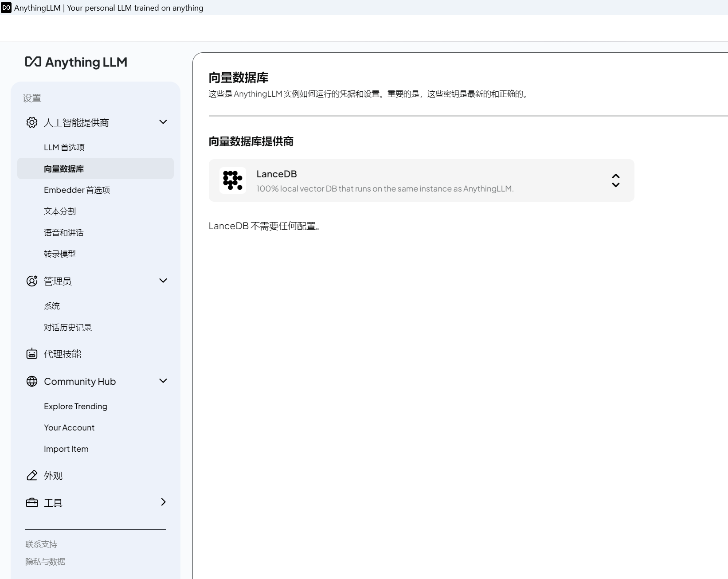Viewport: 728px width, 579px height.
Task: Open Explore Trending page
Action: coord(76,407)
